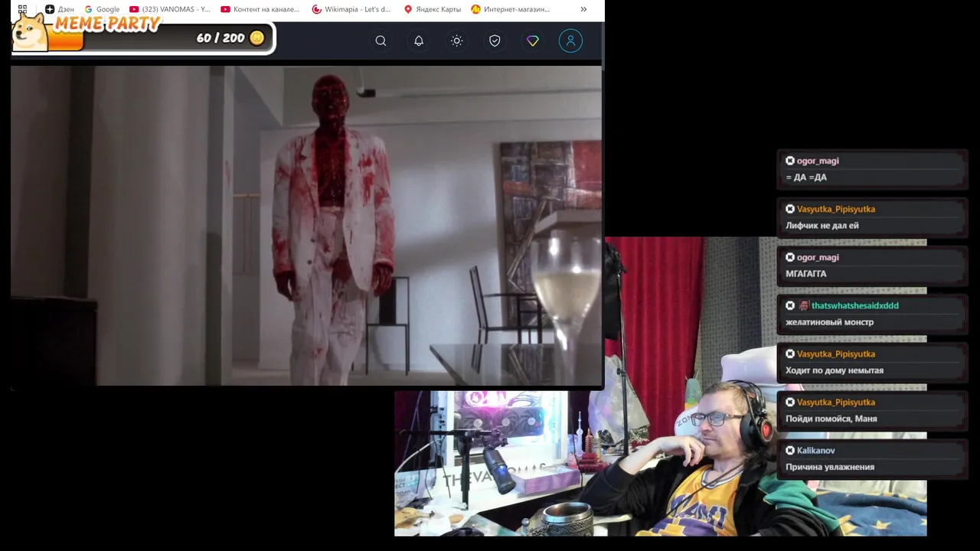980x551 pixels.
Task: Expand the bookmarks overflow chevron
Action: 583,9
